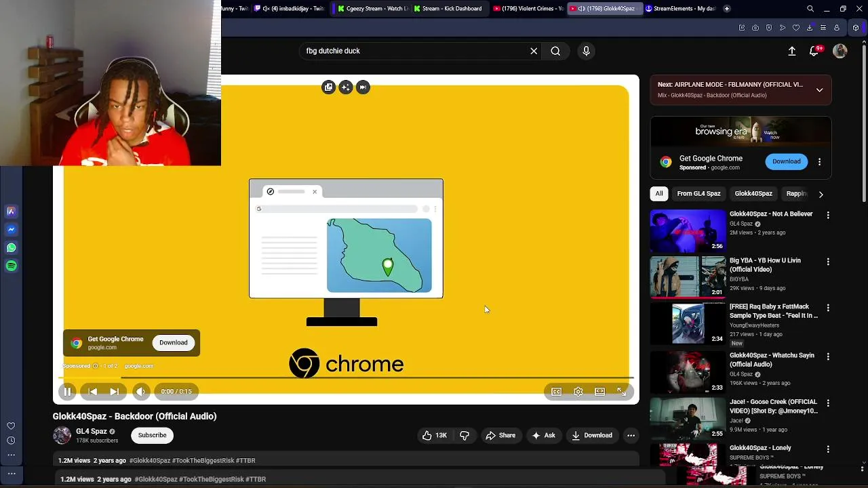Open options for 'Big YBA - YB How U Livin'

(x=828, y=262)
